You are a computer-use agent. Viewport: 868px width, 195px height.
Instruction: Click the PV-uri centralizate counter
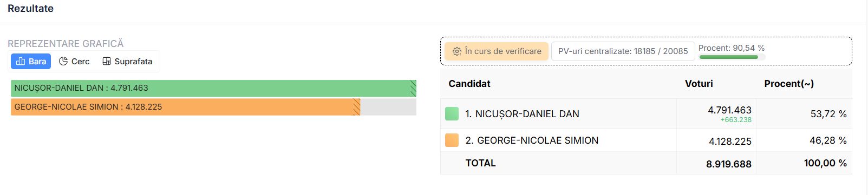click(x=623, y=51)
